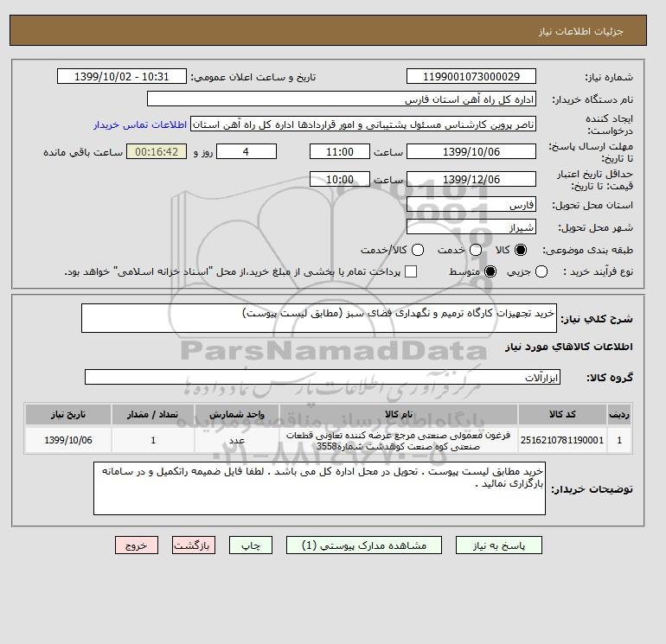
Task: Click the buyer organization name field
Action: (x=342, y=99)
